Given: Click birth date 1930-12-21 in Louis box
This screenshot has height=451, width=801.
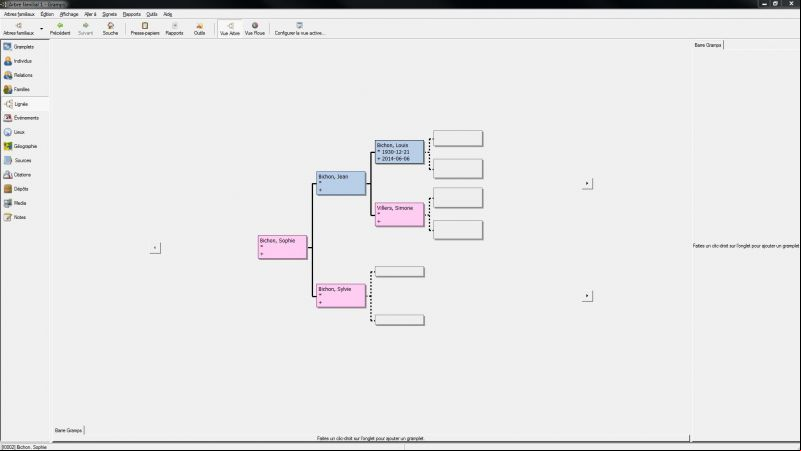Looking at the screenshot, I should click(x=396, y=152).
